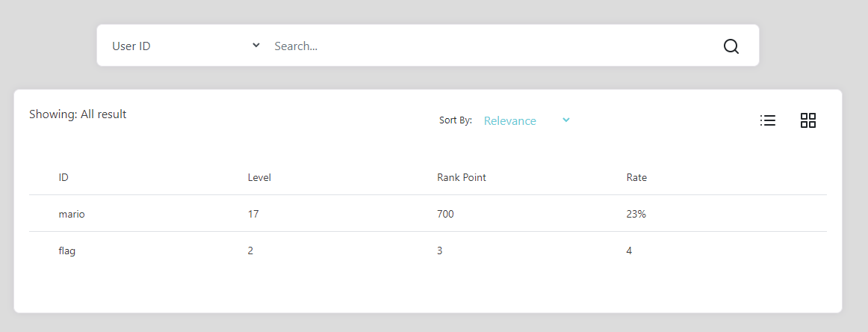Click mario's level value 17
Screen dimensions: 868x332
tap(253, 214)
